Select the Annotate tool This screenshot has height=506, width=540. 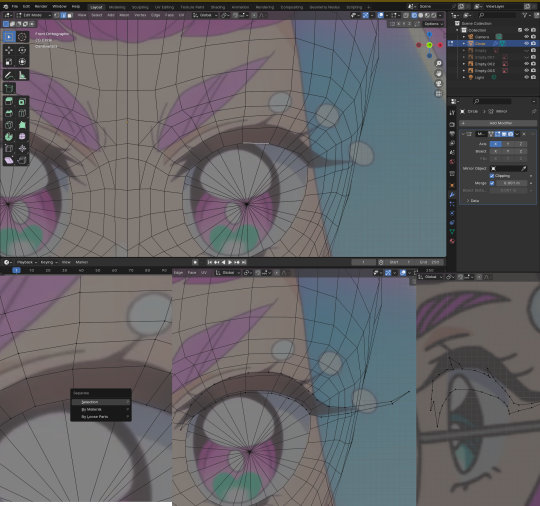click(x=9, y=75)
